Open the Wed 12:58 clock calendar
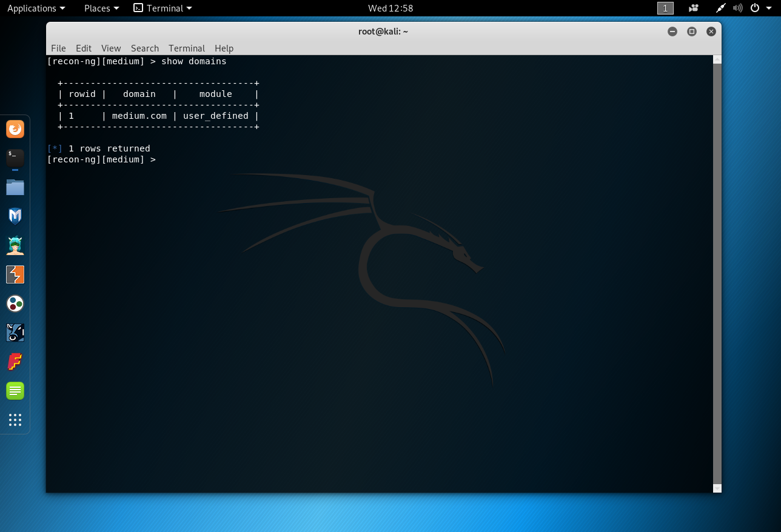Image resolution: width=781 pixels, height=532 pixels. pyautogui.click(x=390, y=8)
